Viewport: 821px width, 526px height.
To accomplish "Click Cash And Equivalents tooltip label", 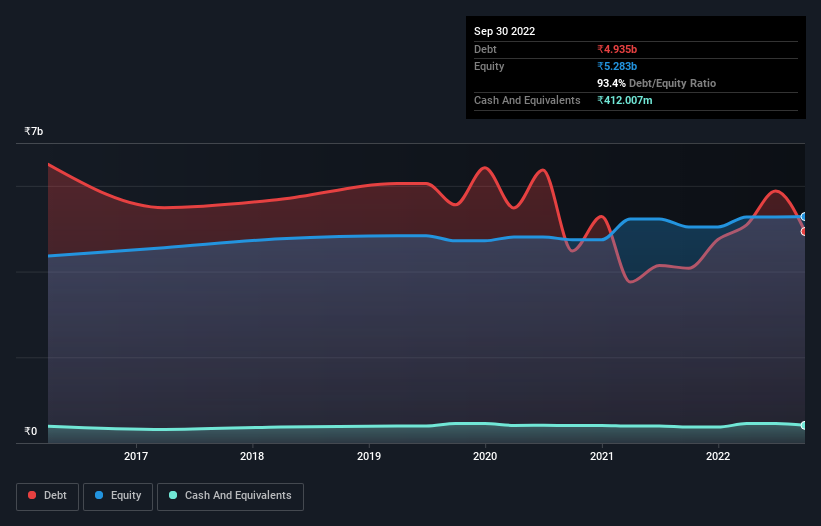I will tap(527, 100).
